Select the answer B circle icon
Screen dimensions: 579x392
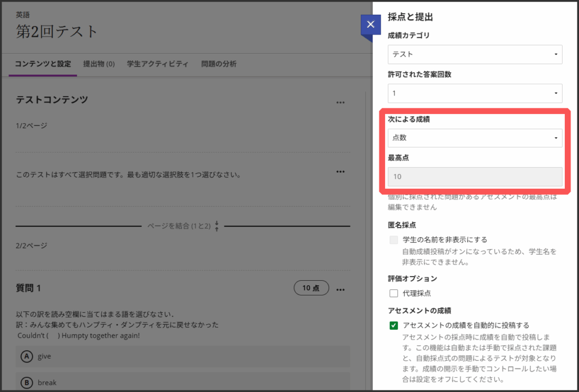click(26, 382)
